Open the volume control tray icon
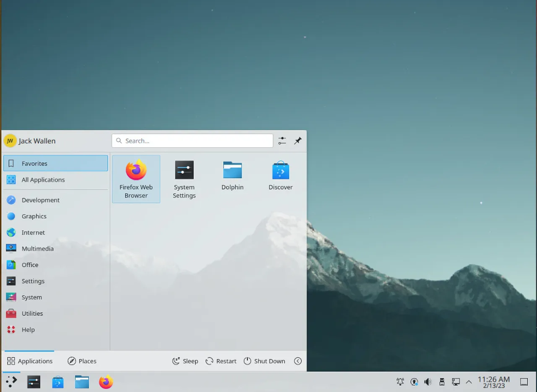Screen dimensions: 537x392 point(428,382)
